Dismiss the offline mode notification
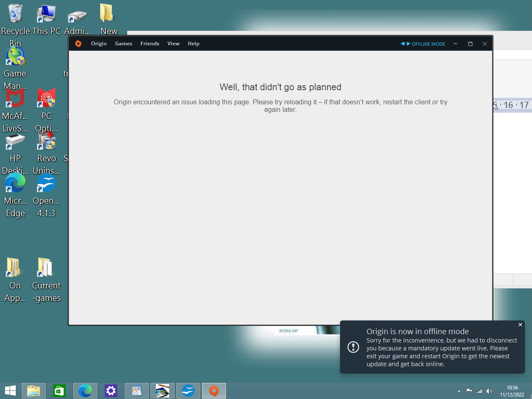Viewport: 532px width, 399px height. pos(520,325)
